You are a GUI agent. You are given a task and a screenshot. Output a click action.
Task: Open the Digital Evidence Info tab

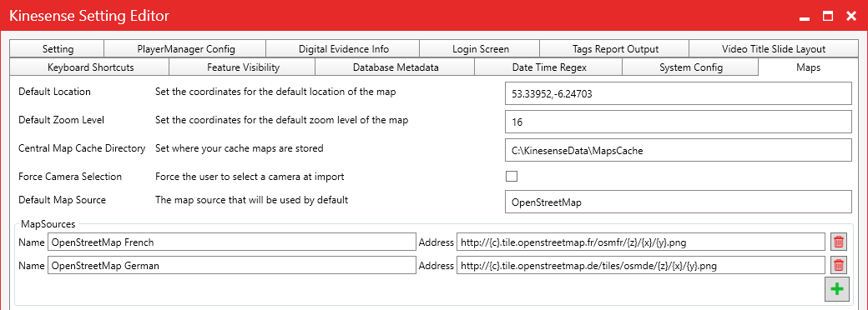pyautogui.click(x=344, y=48)
